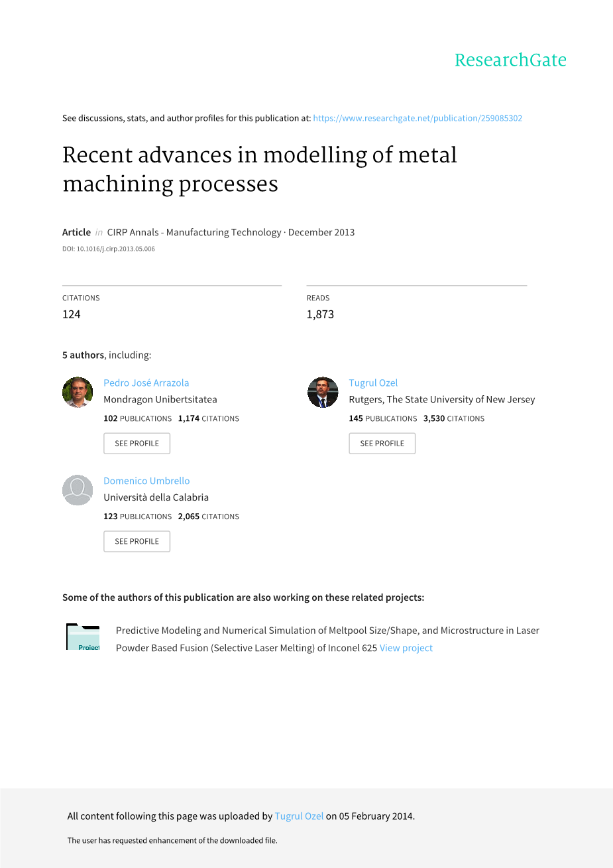Click the CIRP Annals journal name

(194, 232)
